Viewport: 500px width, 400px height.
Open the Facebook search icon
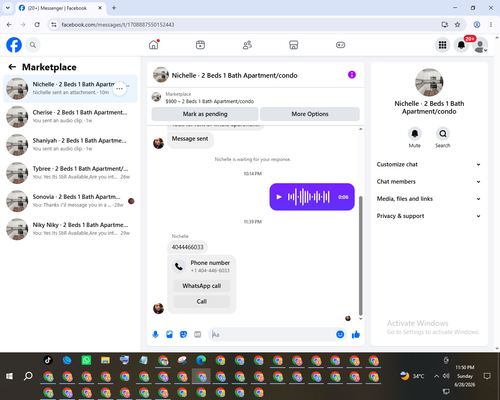[x=33, y=45]
